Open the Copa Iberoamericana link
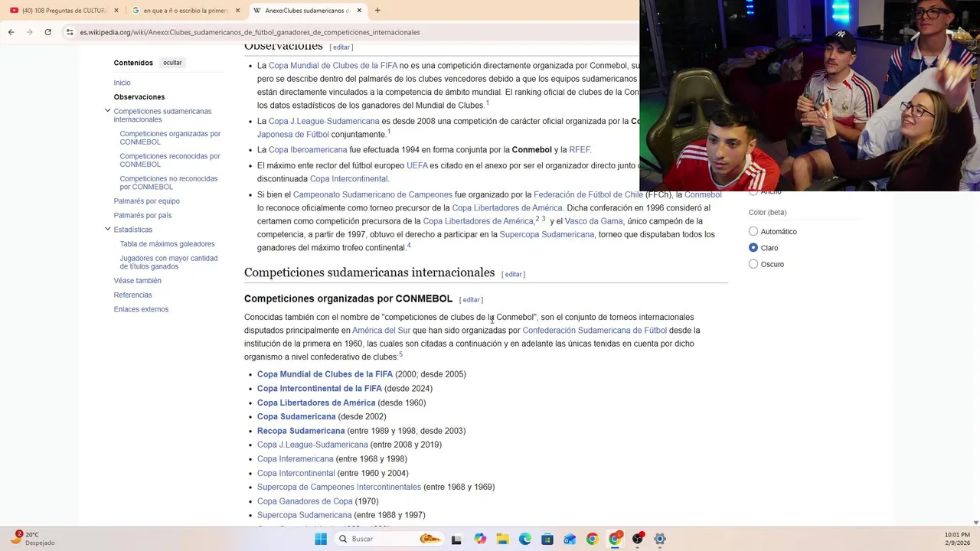This screenshot has height=551, width=980. 308,150
